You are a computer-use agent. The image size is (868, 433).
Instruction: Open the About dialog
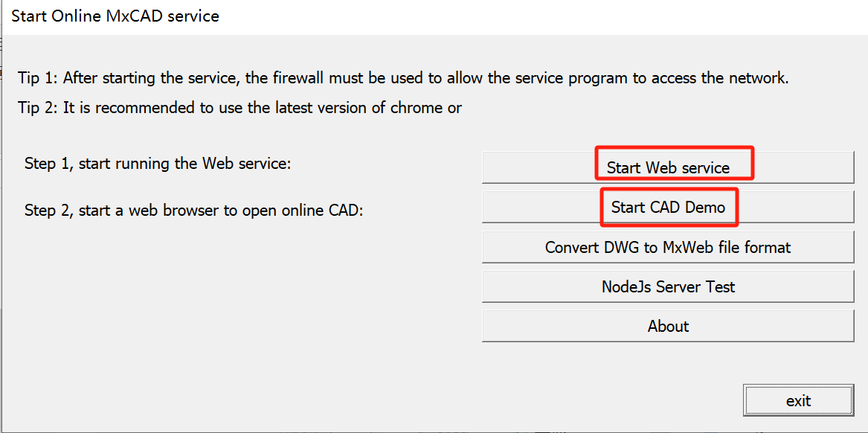click(667, 326)
